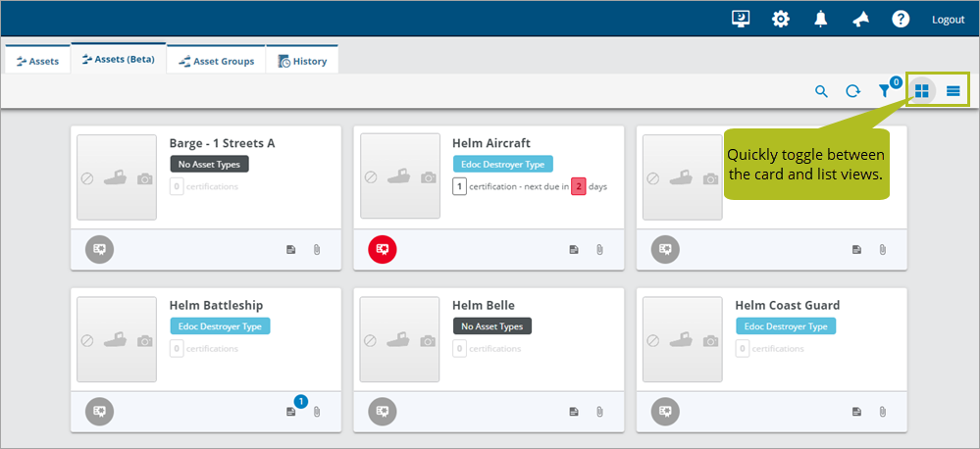
Task: Open attachments paperclip on Helm Aircraft
Action: coord(599,250)
